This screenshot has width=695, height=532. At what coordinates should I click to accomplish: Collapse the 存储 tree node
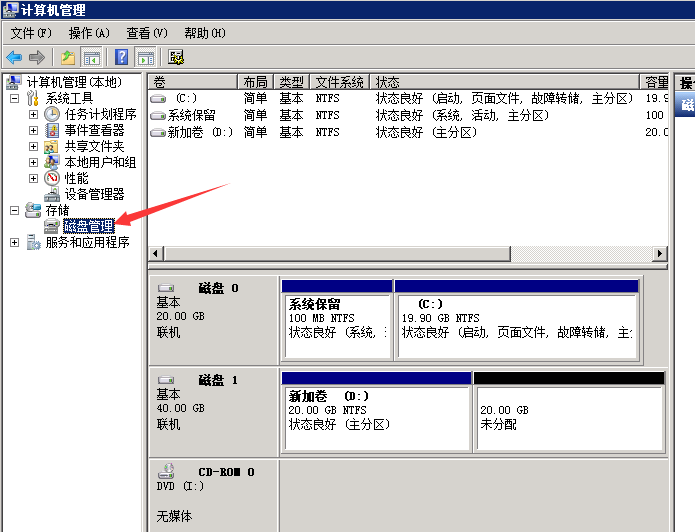pos(14,210)
